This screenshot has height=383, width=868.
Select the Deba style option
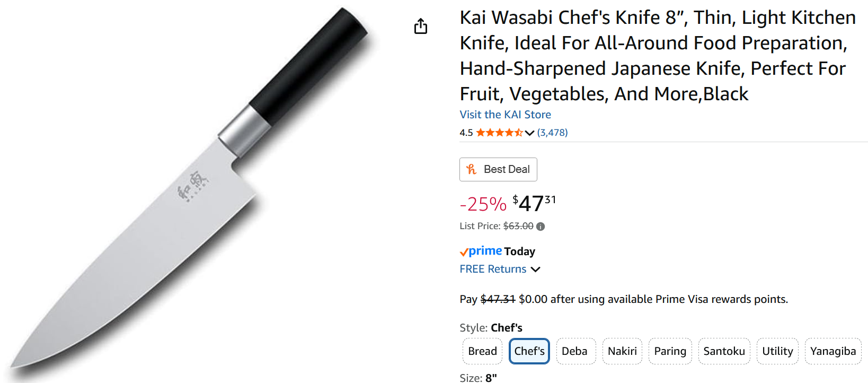[x=574, y=351]
